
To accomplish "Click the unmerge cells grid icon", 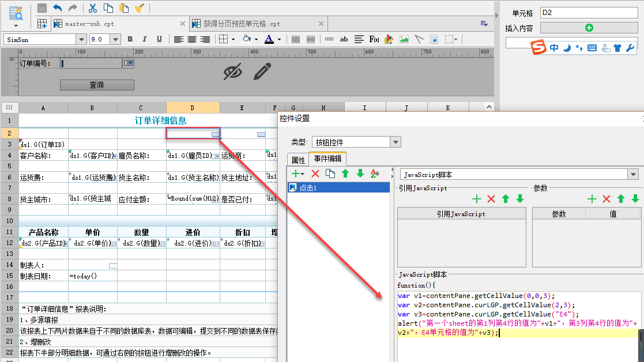I will point(311,39).
